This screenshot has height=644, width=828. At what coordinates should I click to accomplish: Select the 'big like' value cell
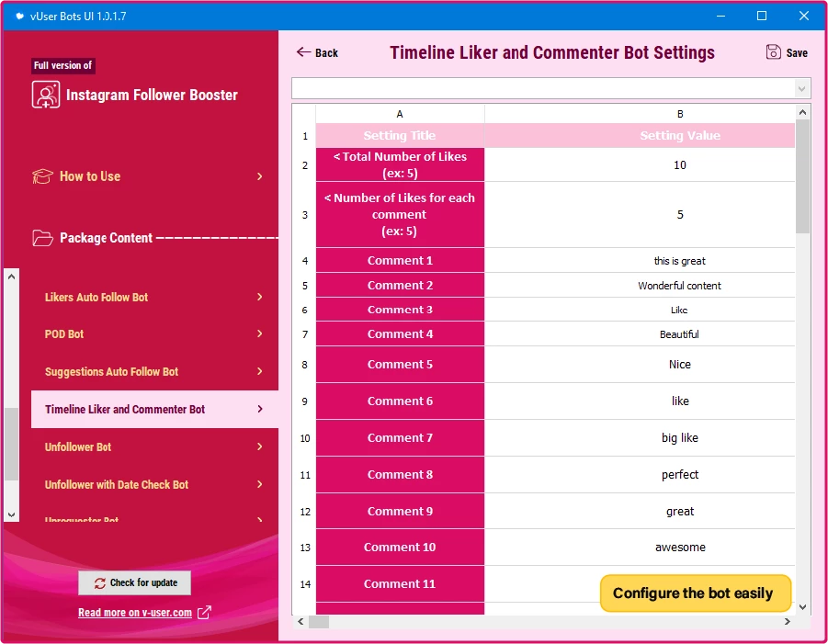click(640, 438)
